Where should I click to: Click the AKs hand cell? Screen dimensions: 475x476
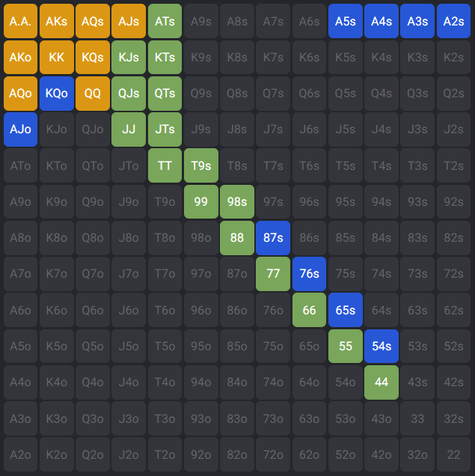tap(56, 21)
